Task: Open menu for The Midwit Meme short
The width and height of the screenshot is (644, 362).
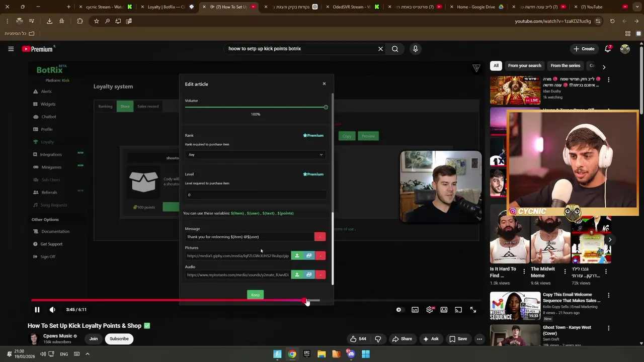Action: pyautogui.click(x=565, y=271)
